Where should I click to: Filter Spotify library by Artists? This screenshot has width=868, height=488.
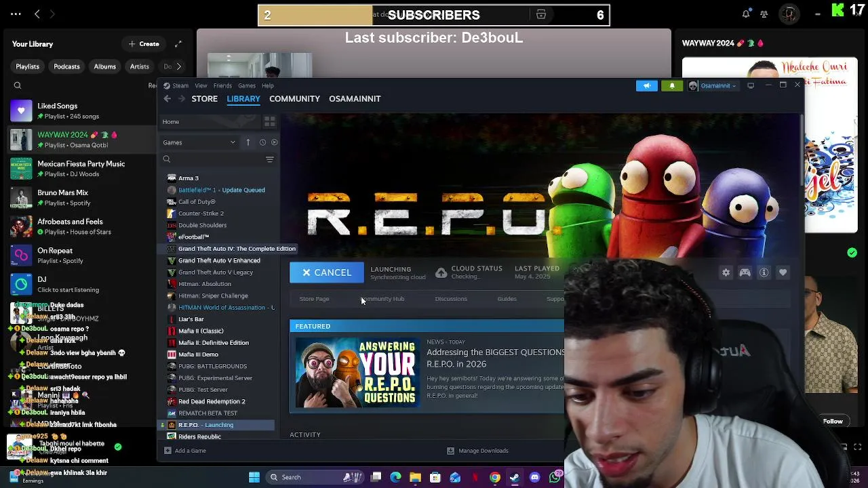pos(140,66)
